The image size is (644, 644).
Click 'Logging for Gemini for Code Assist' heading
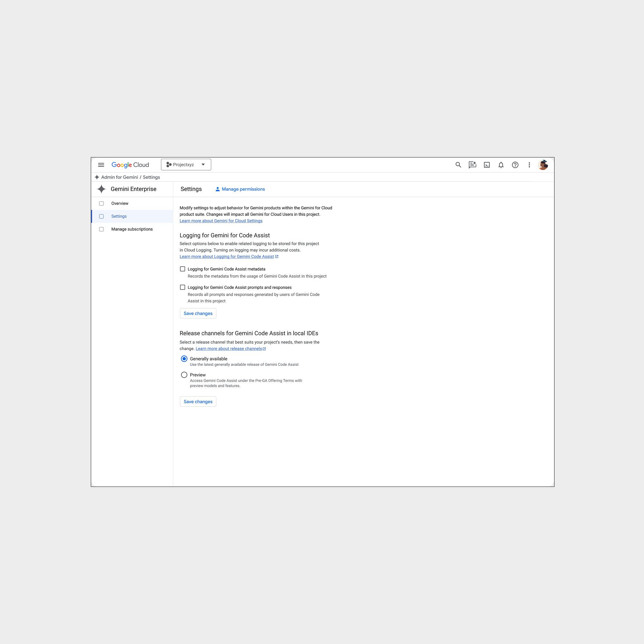(x=225, y=235)
